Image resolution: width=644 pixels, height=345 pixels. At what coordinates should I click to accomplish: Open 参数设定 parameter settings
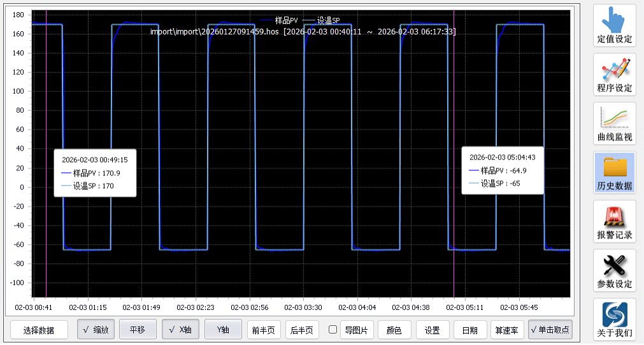(x=615, y=270)
